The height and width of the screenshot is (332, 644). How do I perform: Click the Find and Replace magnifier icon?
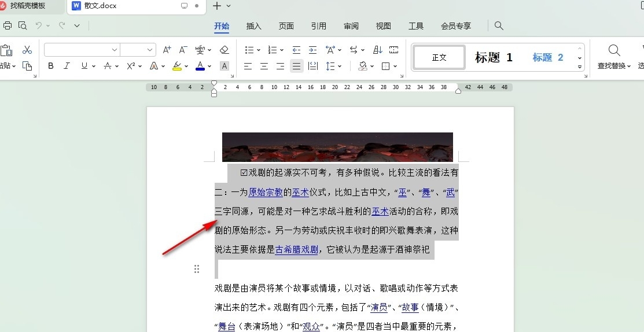pyautogui.click(x=614, y=50)
